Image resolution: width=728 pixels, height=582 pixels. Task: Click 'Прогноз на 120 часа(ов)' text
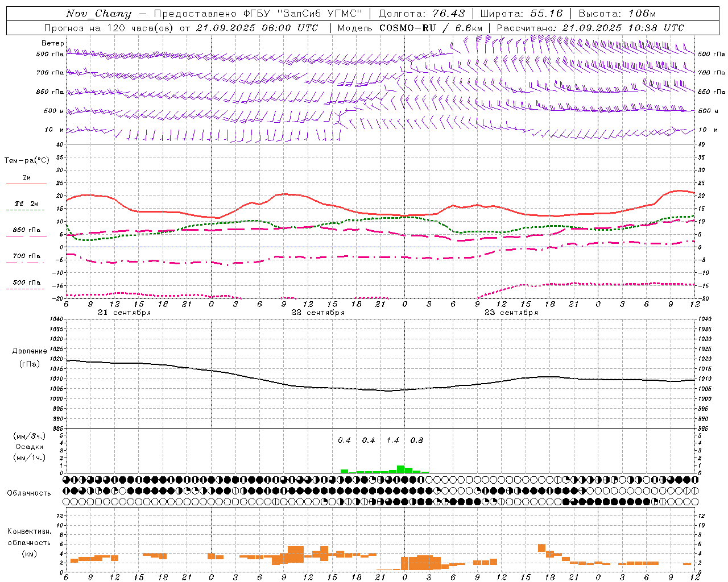[109, 28]
